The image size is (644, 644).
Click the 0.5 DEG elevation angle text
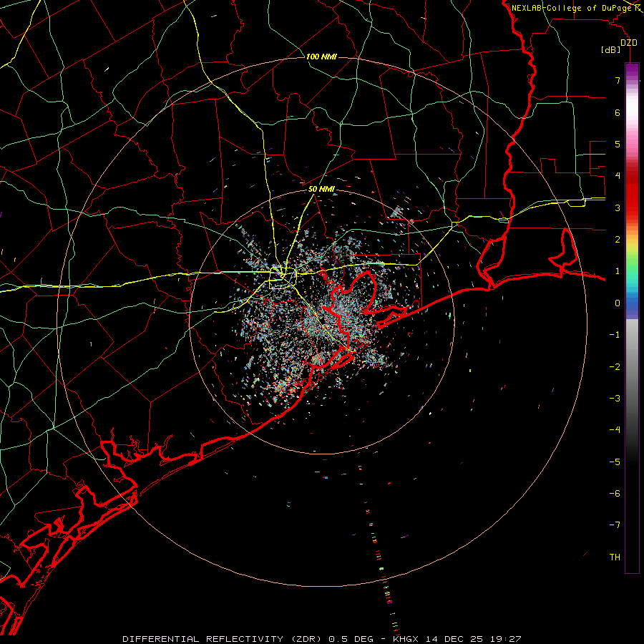tap(351, 639)
